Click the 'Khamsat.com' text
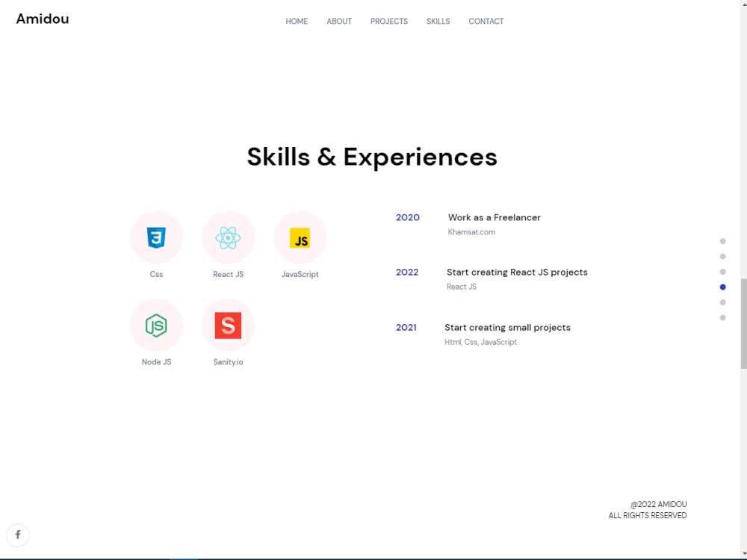Screen dimensions: 747x560 471,232
